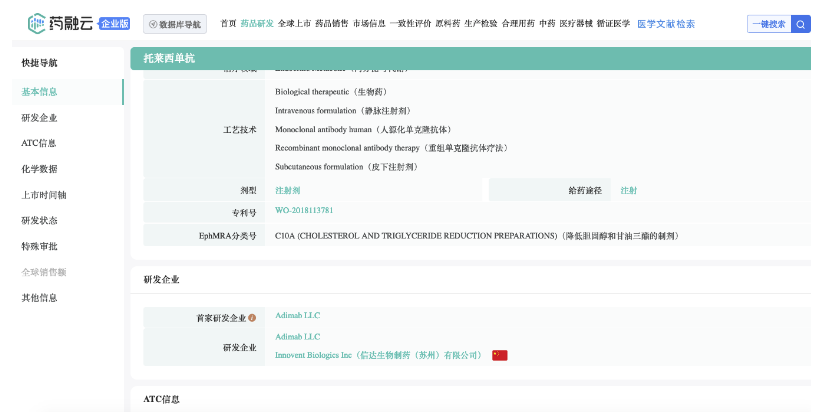The height and width of the screenshot is (412, 813).
Task: Go to the 全球上市 menu
Action: (x=294, y=23)
